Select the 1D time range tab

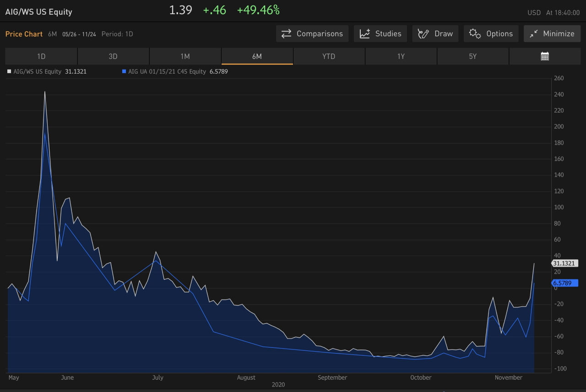41,56
